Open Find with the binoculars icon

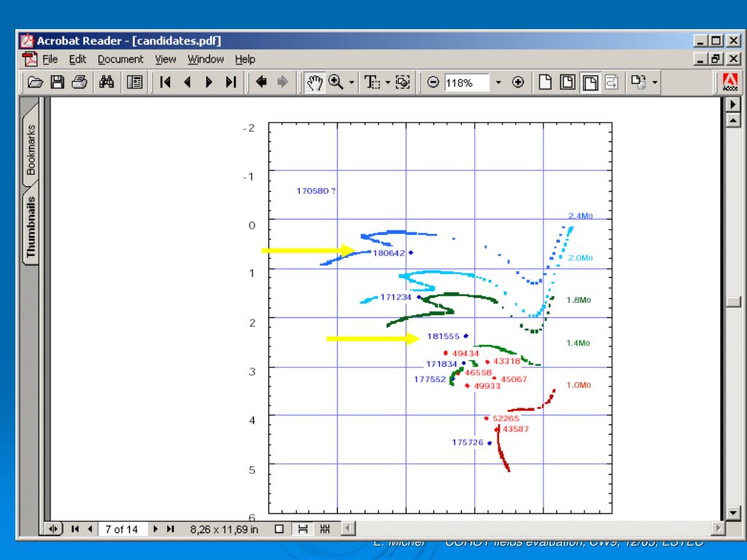(x=107, y=82)
